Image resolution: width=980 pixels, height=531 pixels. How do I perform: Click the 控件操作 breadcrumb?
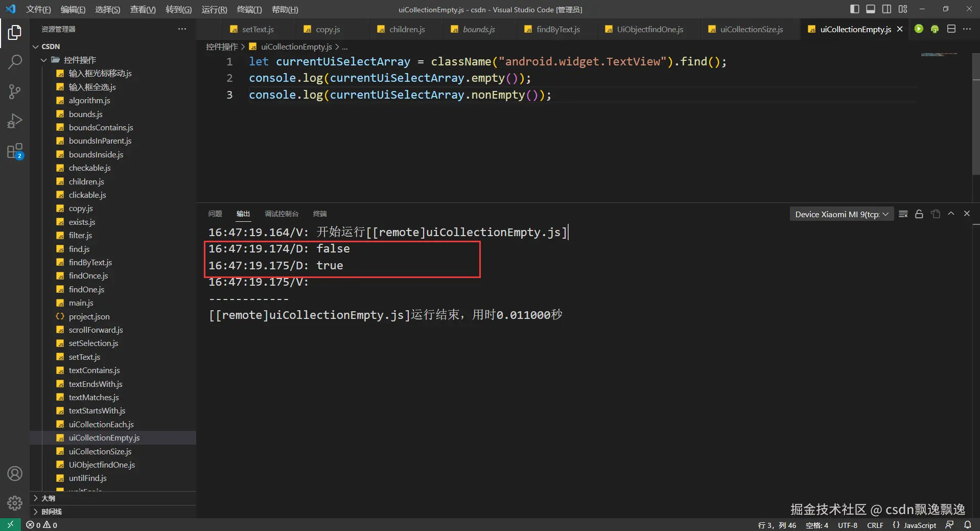pos(222,47)
